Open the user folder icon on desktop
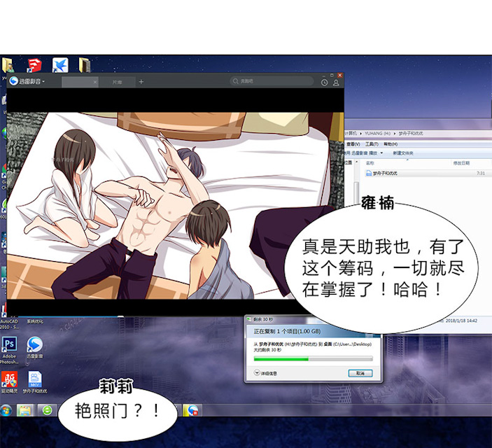Screen dimensions: 492x448 tap(8, 65)
